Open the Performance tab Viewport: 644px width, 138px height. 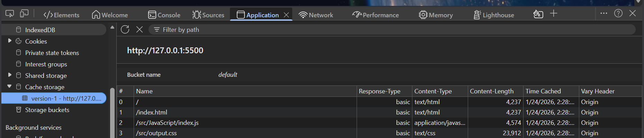(x=376, y=15)
